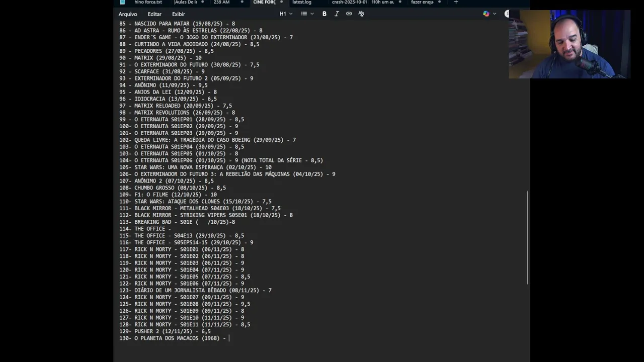Click the PECADORES line
The height and width of the screenshot is (362, 644).
[x=167, y=51]
